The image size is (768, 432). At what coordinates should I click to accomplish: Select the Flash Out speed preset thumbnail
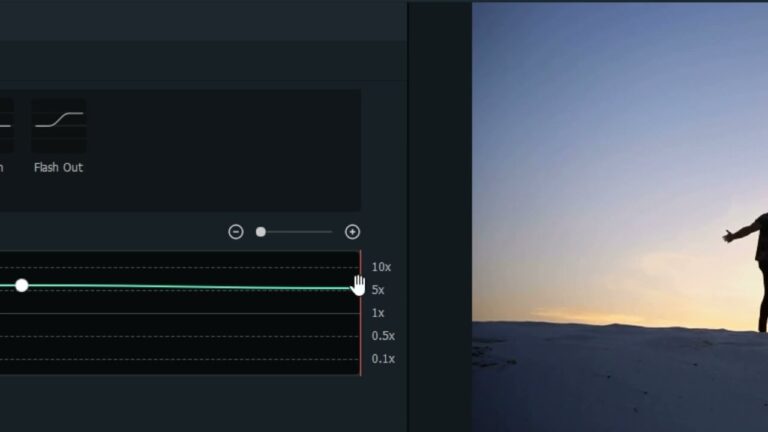[59, 126]
